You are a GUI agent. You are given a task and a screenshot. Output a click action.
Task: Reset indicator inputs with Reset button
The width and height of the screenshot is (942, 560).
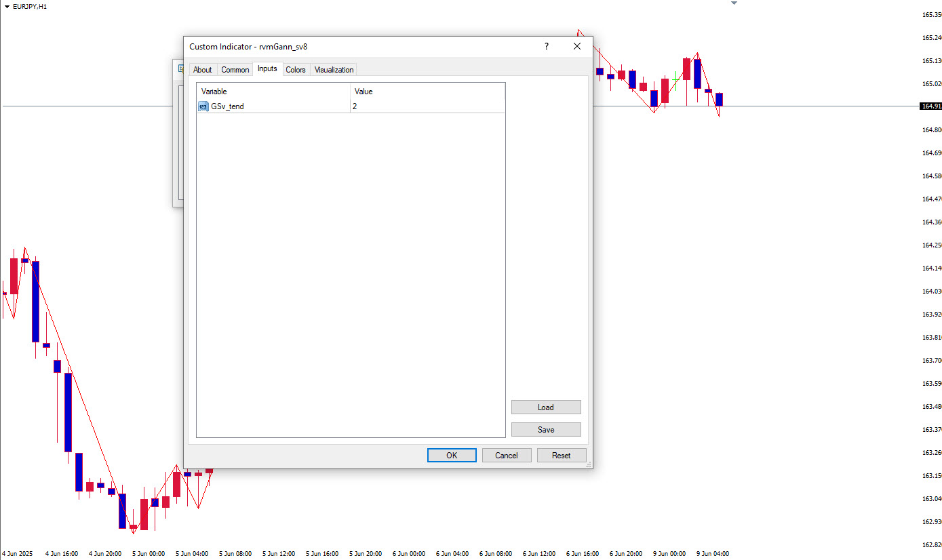tap(562, 456)
